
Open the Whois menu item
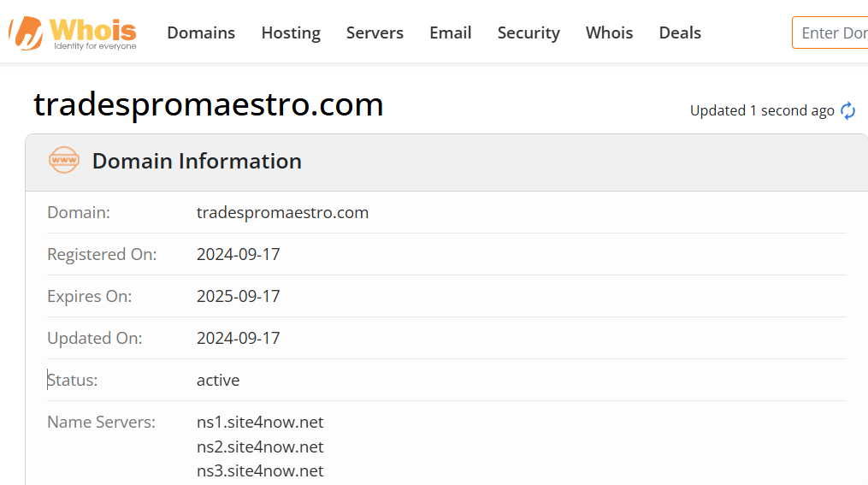610,33
